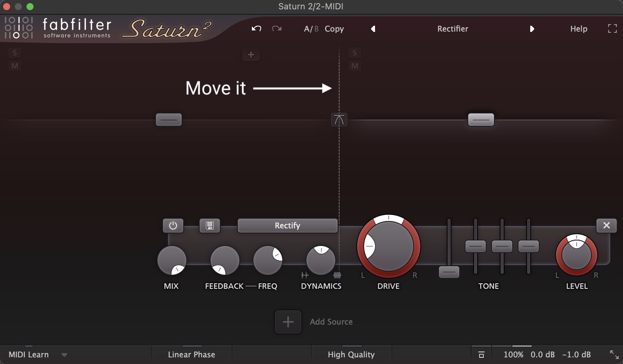The image size is (623, 364).
Task: Toggle Linear Phase mode
Action: tap(191, 355)
